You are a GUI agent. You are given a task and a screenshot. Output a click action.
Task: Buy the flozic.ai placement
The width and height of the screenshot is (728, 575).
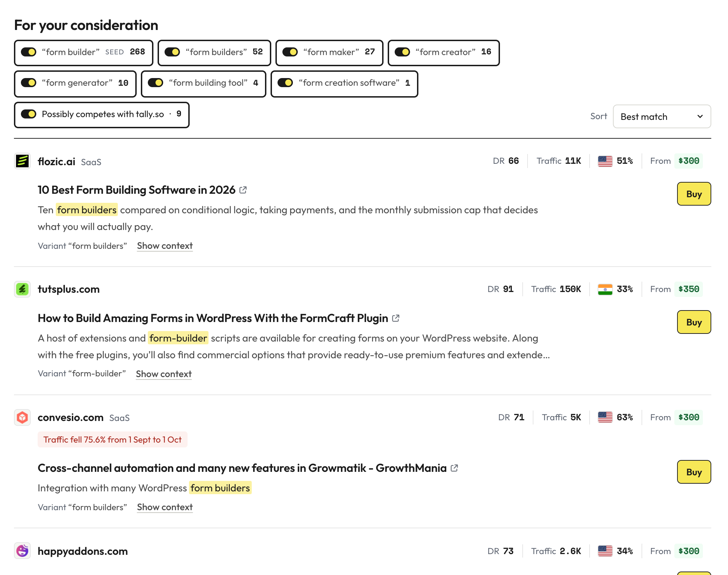pos(694,194)
